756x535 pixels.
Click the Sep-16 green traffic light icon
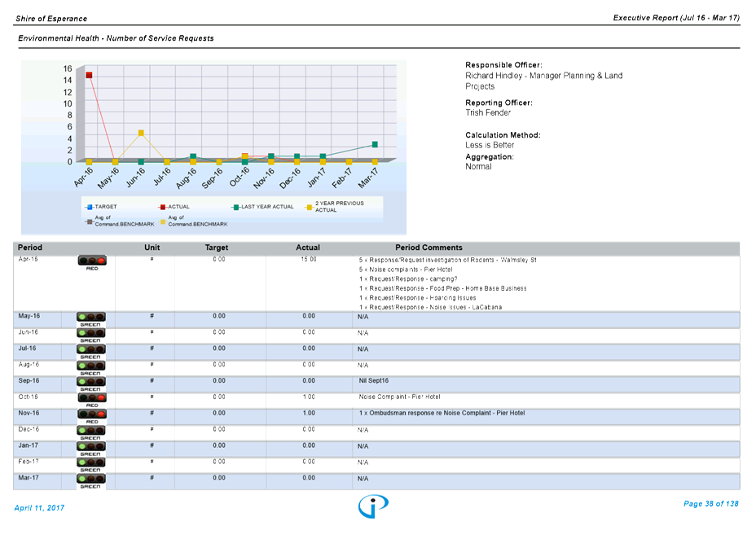pos(91,381)
